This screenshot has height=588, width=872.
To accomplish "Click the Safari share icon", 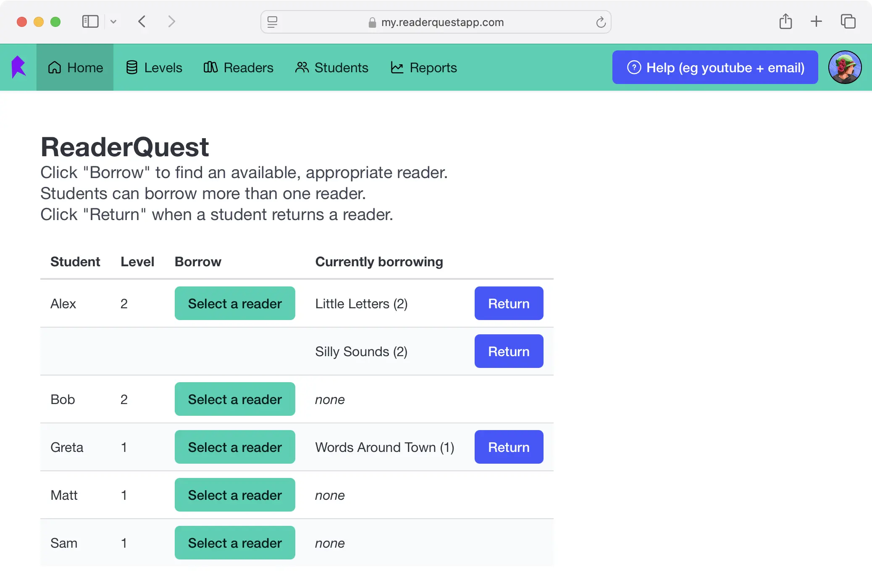I will point(785,21).
